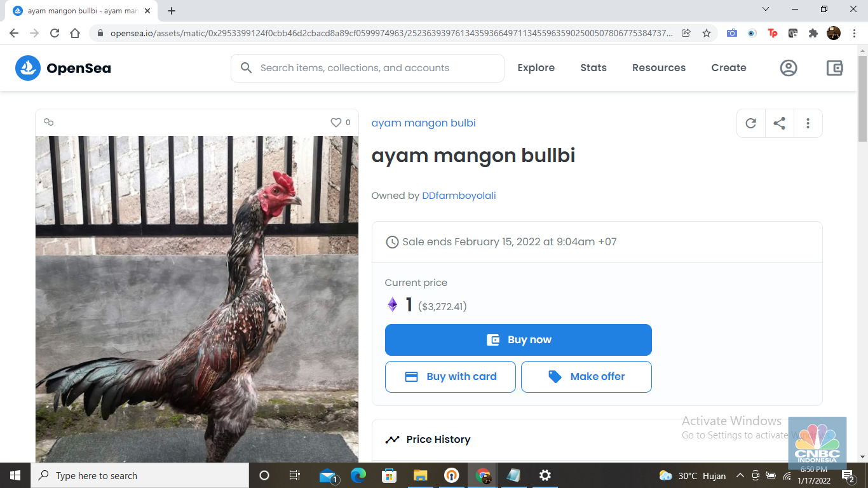The image size is (868, 488).
Task: Open the red Tp extension icon
Action: [773, 33]
